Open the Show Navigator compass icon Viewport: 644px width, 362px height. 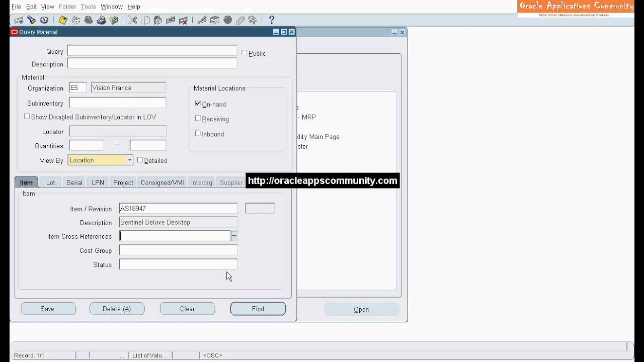44,20
